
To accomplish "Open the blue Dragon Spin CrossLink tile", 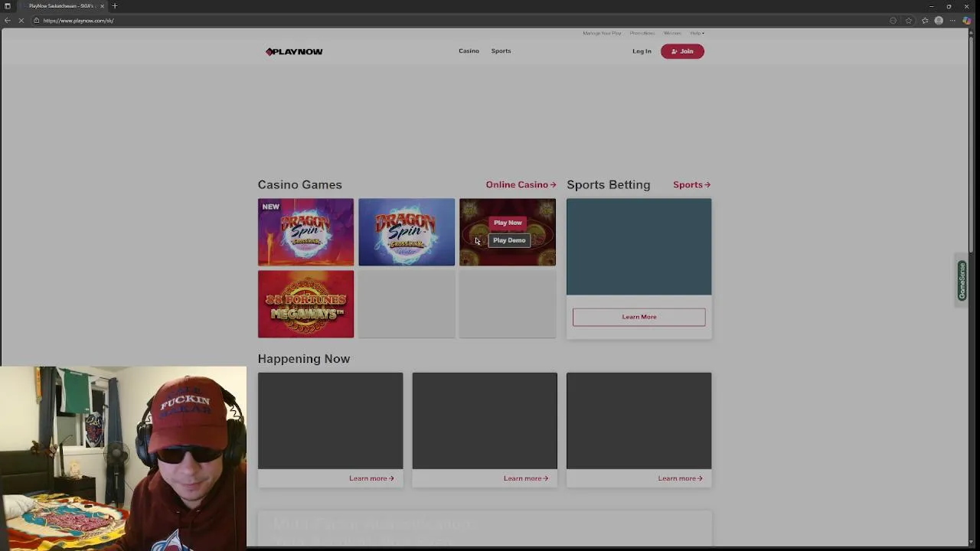I will point(407,232).
